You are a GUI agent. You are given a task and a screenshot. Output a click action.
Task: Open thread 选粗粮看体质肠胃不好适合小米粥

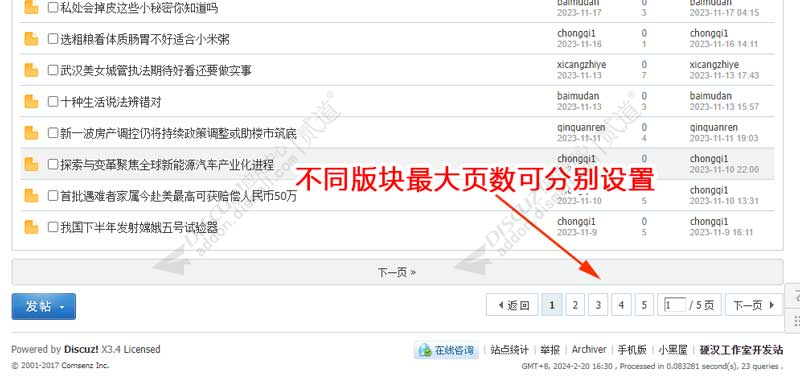(145, 39)
